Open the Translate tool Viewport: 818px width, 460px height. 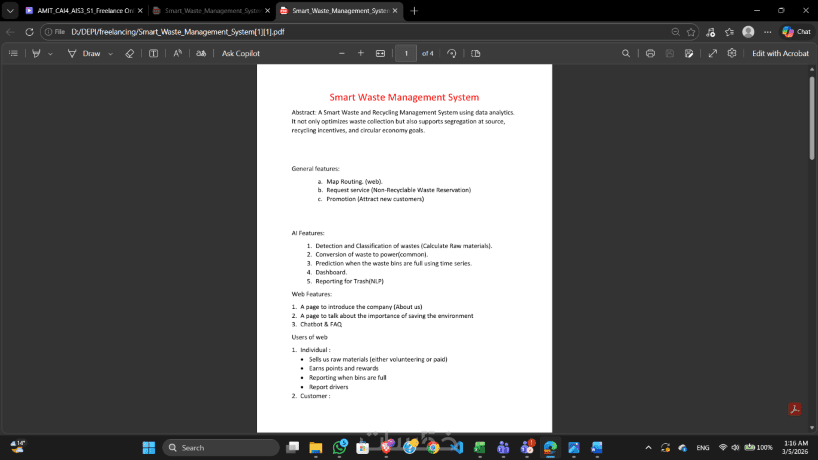tap(201, 53)
